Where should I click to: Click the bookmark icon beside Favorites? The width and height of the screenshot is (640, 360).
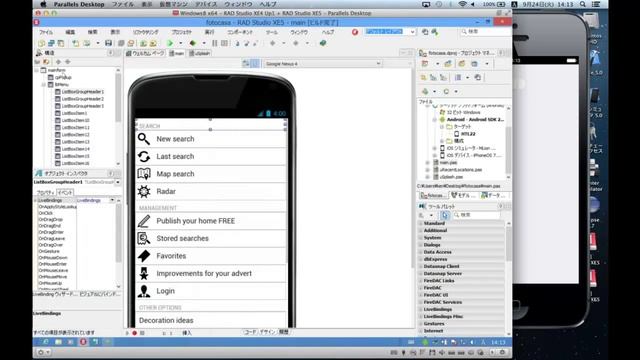(144, 256)
